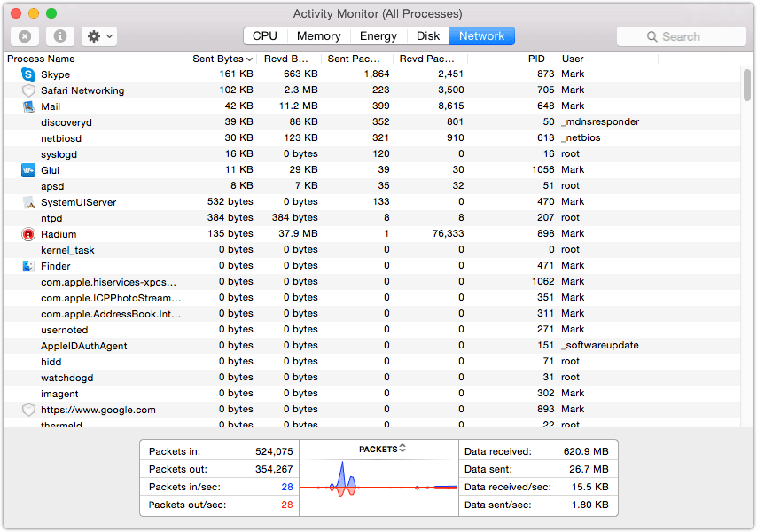Image resolution: width=757 pixels, height=532 pixels.
Task: Select the hidd process row
Action: [371, 361]
